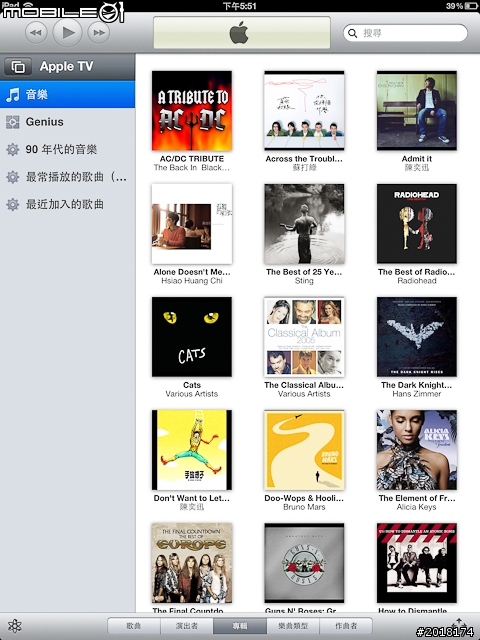Screen dimensions: 480x640
Task: Click artist name Alicia Keys
Action: 417,507
